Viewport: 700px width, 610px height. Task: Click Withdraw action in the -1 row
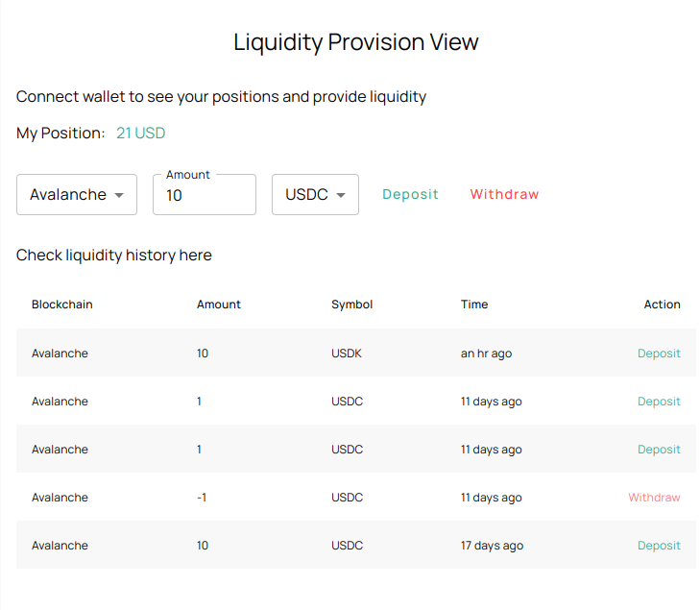coord(654,498)
